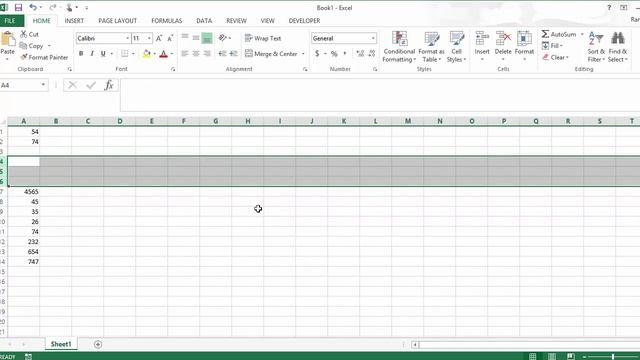
Task: Open the General number format dropdown
Action: pos(373,38)
